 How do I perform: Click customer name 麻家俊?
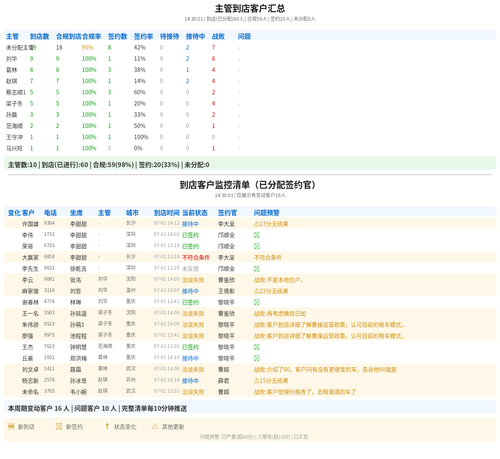[30, 291]
